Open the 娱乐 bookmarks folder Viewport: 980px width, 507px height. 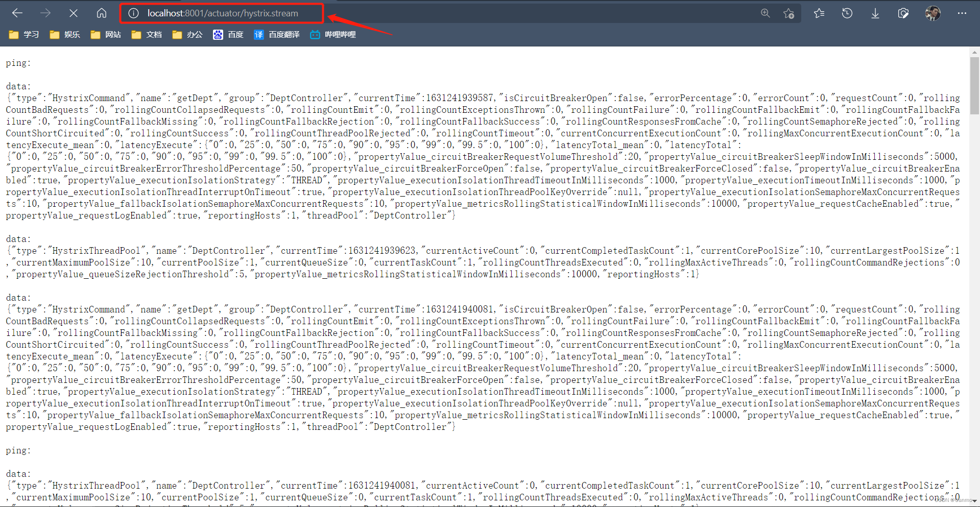[x=65, y=35]
